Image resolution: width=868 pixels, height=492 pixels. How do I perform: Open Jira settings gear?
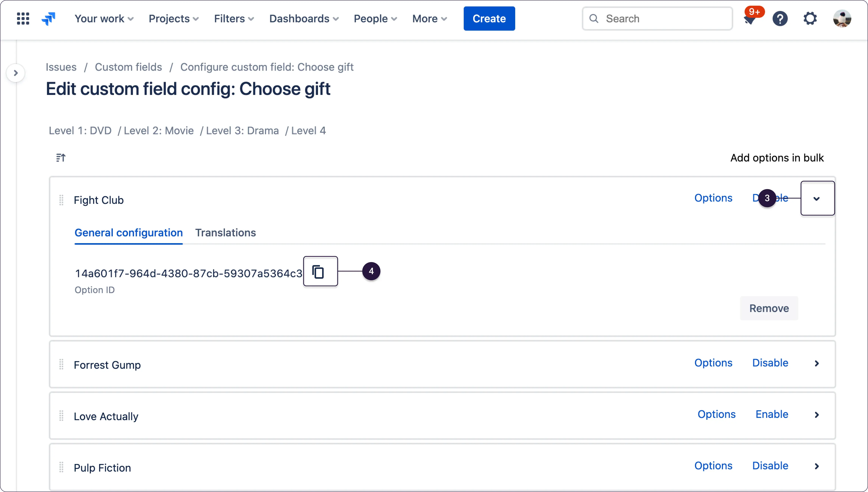[x=810, y=18]
